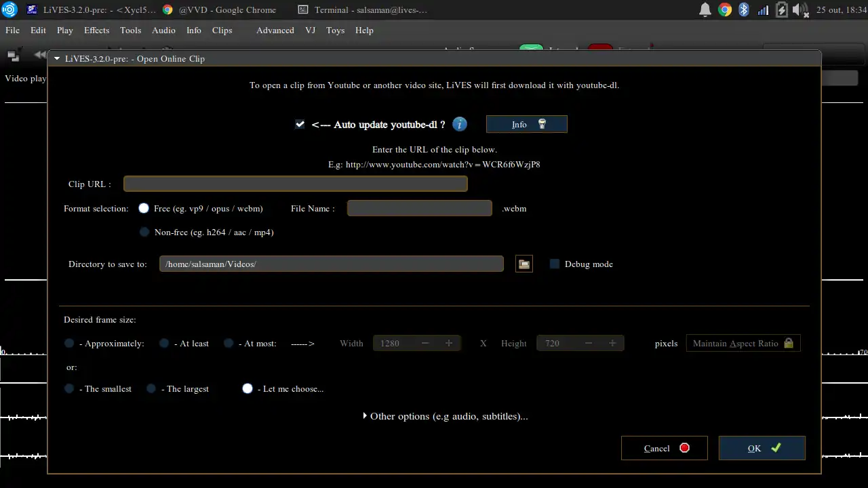Click the notification bell icon
This screenshot has width=868, height=488.
pyautogui.click(x=705, y=9)
